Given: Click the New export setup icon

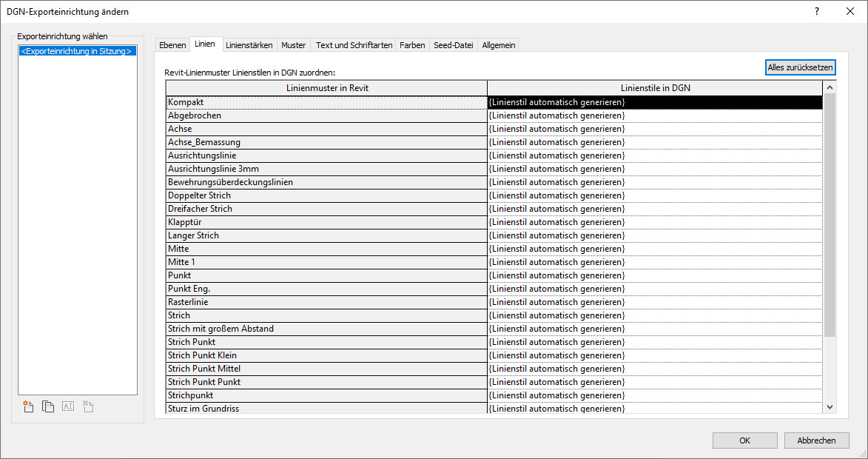Looking at the screenshot, I should point(29,406).
